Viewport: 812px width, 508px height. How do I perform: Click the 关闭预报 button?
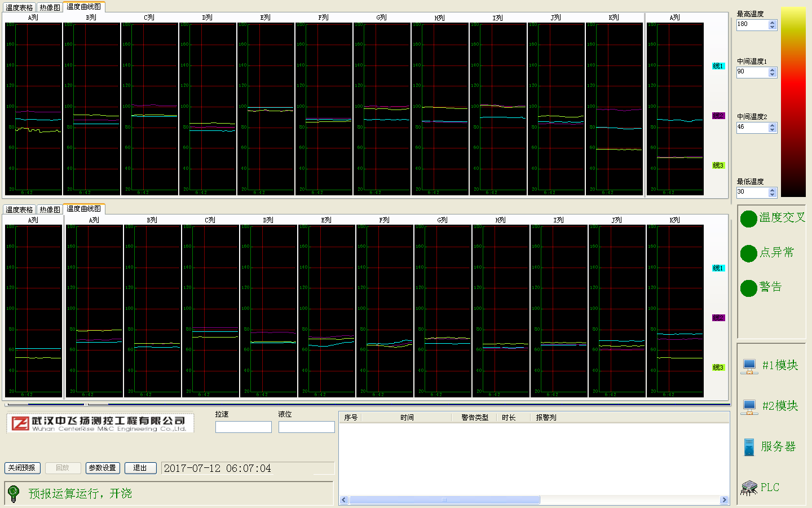(x=23, y=468)
